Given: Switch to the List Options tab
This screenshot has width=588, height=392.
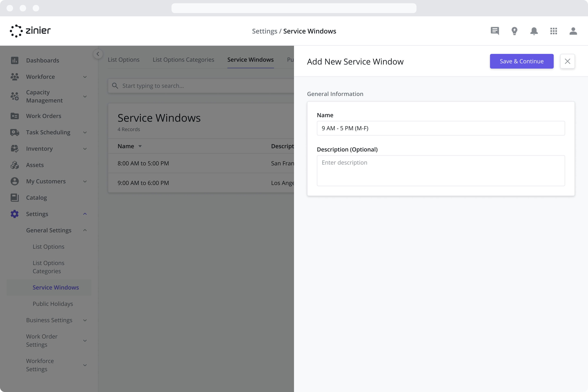Looking at the screenshot, I should tap(124, 59).
